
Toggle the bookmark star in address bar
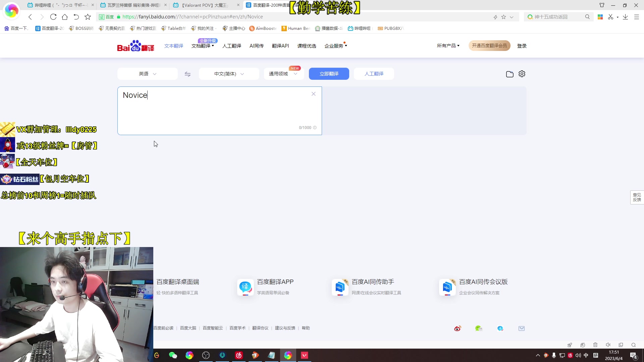click(x=503, y=16)
